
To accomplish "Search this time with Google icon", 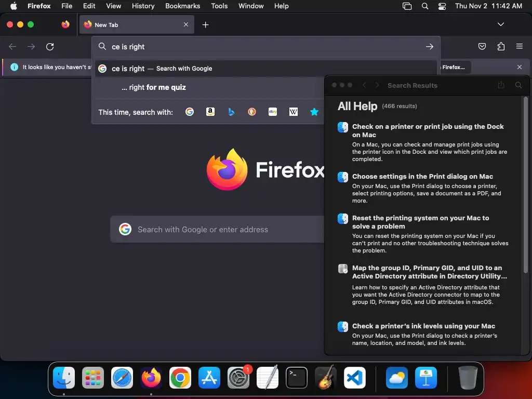I will coord(190,112).
